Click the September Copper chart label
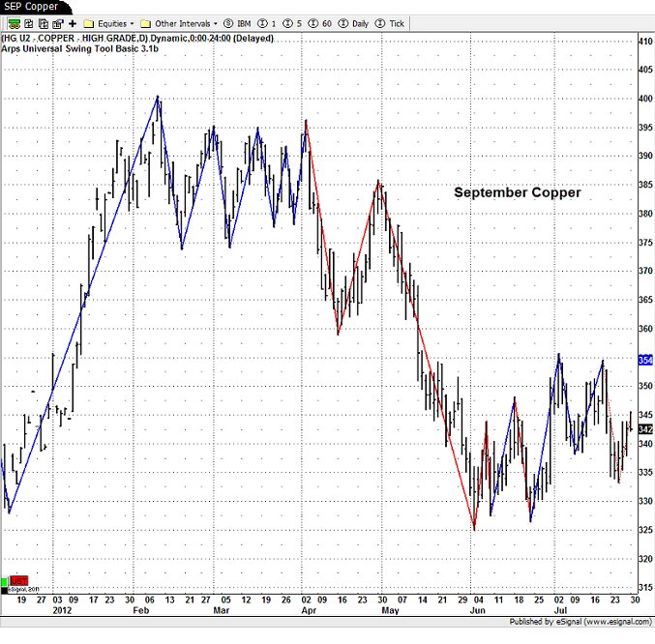Screen dimensions: 655x644 [x=518, y=192]
